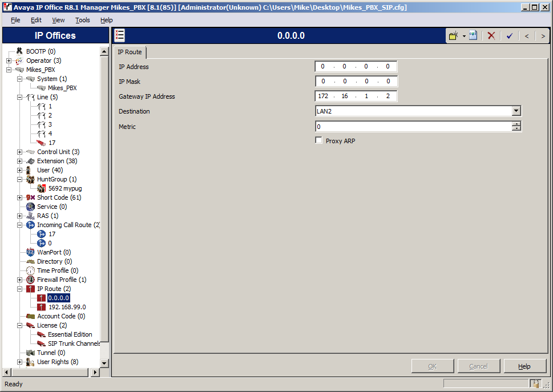Decrease Metric with the down spinner arrow
Image resolution: width=553 pixels, height=392 pixels.
[516, 128]
